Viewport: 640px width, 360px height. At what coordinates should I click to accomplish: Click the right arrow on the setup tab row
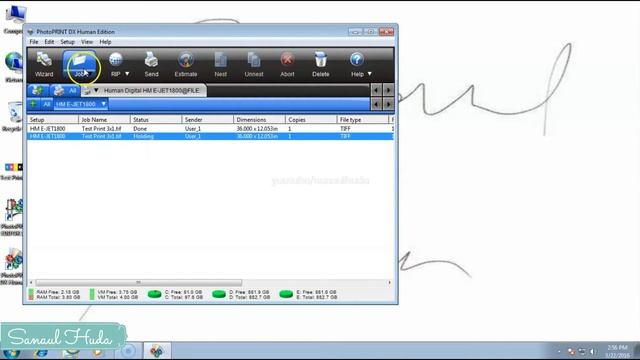pyautogui.click(x=389, y=90)
